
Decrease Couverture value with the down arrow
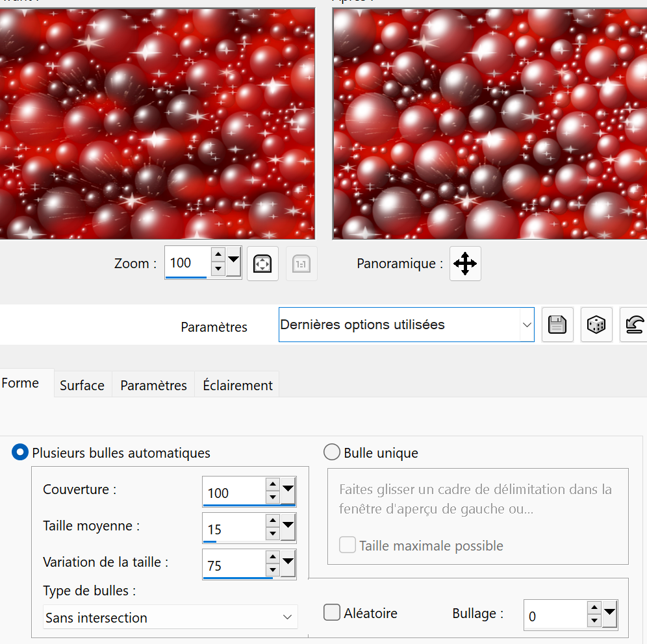click(x=273, y=499)
